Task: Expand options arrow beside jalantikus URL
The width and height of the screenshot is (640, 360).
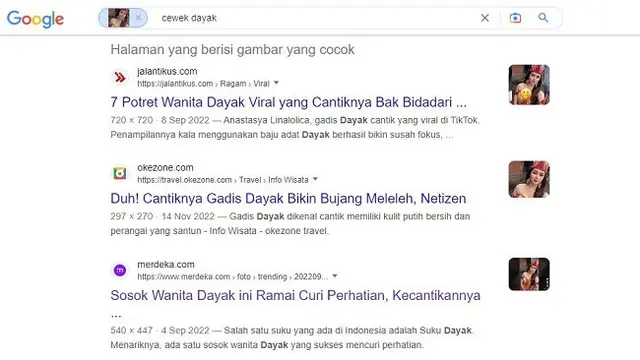Action: (x=276, y=83)
